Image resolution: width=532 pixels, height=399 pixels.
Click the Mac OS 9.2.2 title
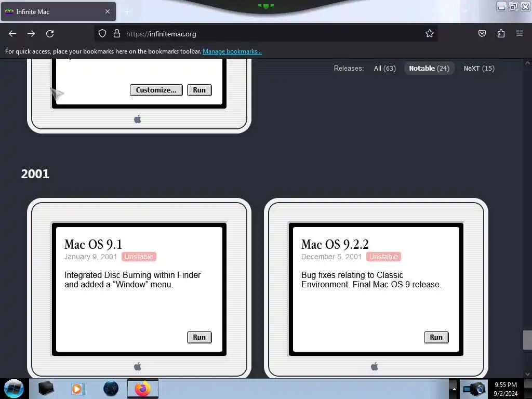coord(335,244)
